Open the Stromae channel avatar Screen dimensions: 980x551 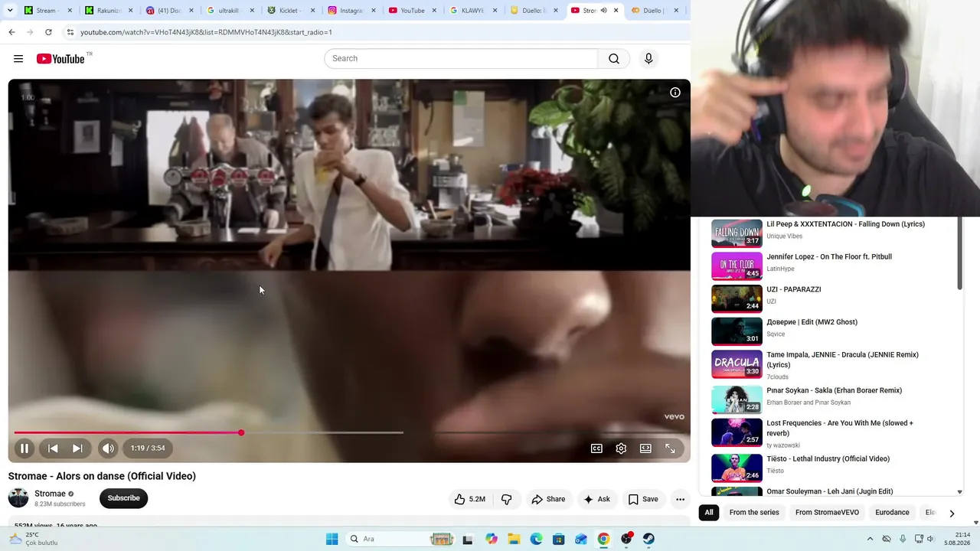pos(18,498)
